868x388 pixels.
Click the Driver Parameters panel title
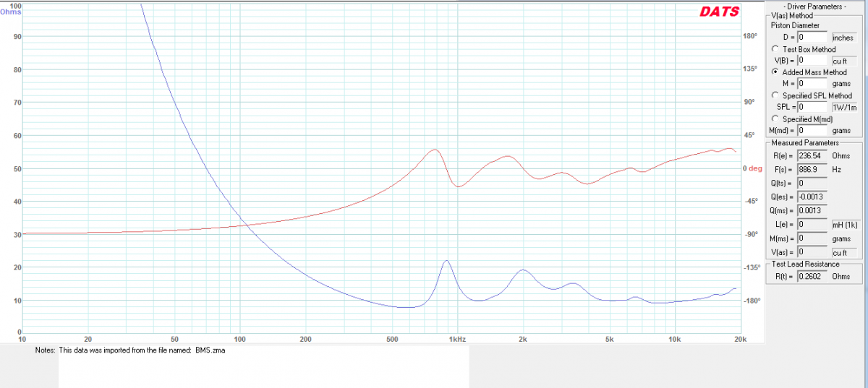(815, 6)
